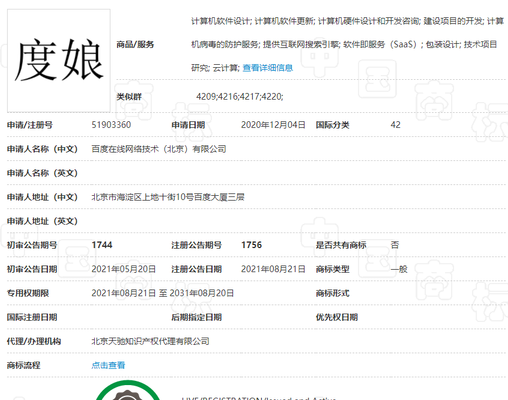Click the 申请人名称（英文） label
Viewport: 508px width, 400px height.
(x=42, y=173)
